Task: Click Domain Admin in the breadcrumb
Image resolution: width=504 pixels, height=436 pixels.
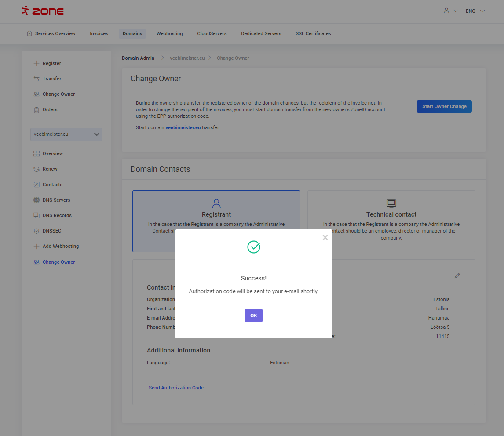Action: click(138, 58)
